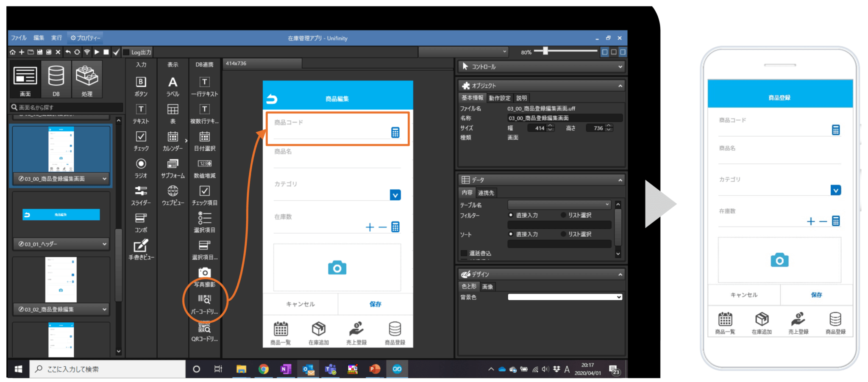Select the バーコード reader control icon
This screenshot has height=382, width=868.
[204, 304]
